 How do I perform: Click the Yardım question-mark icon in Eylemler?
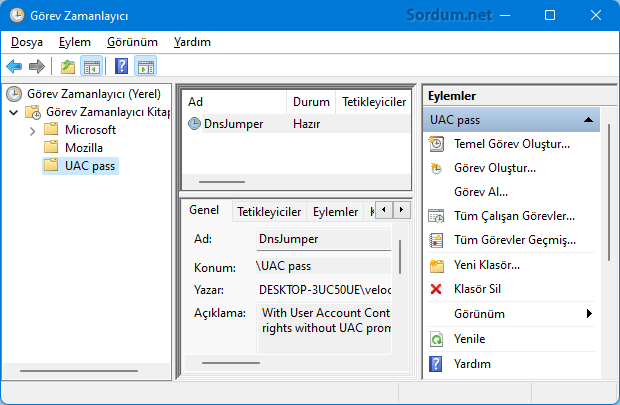(x=436, y=364)
